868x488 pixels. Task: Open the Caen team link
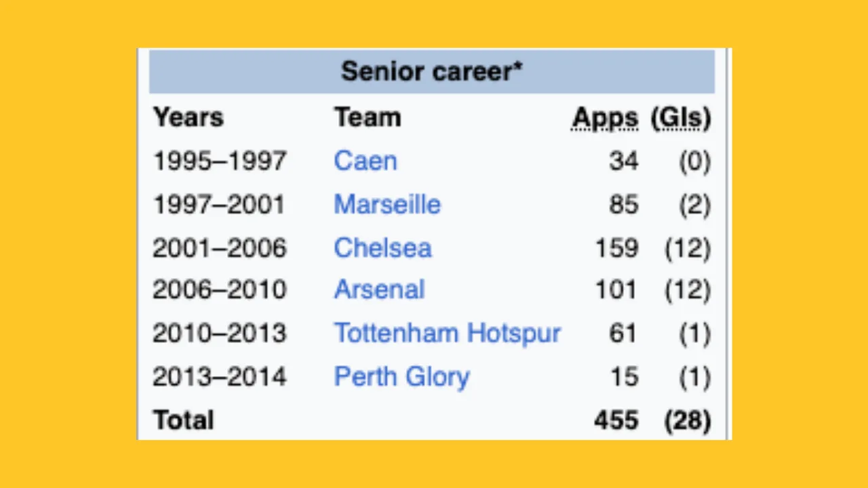pyautogui.click(x=366, y=161)
